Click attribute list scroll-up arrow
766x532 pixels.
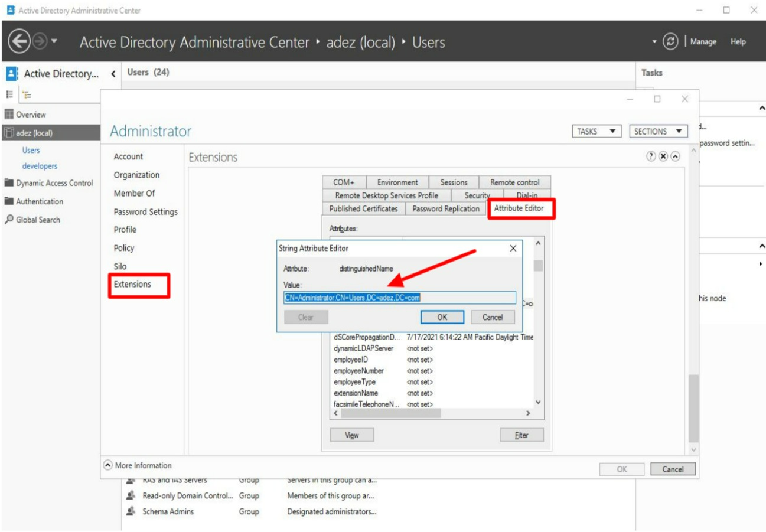tap(538, 243)
